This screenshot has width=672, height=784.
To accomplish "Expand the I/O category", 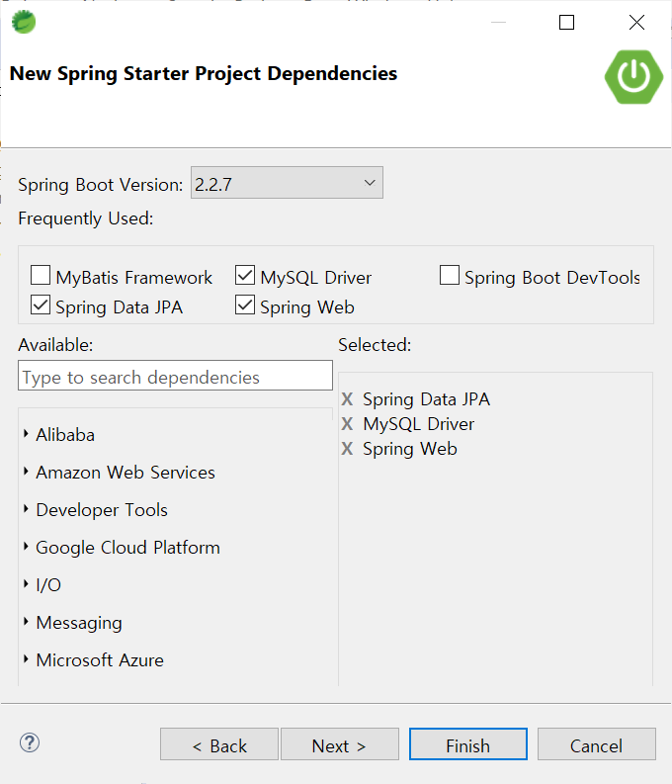I will coord(26,583).
